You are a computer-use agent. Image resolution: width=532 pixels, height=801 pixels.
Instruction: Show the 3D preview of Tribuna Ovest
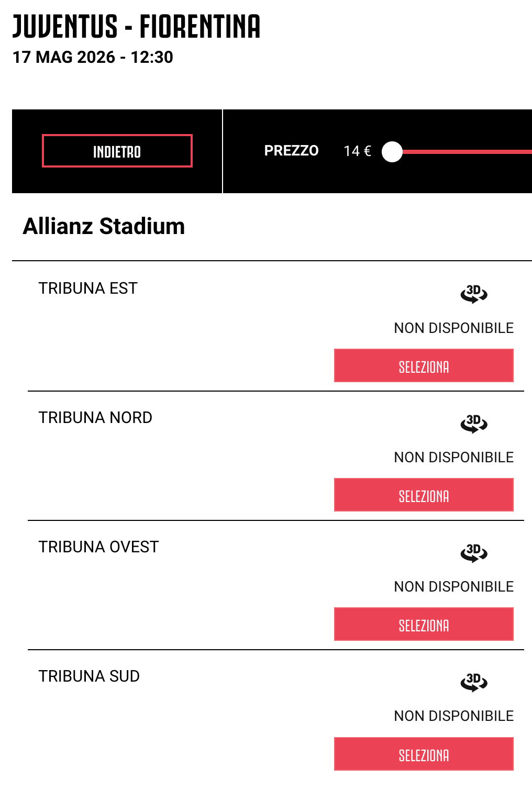click(474, 552)
